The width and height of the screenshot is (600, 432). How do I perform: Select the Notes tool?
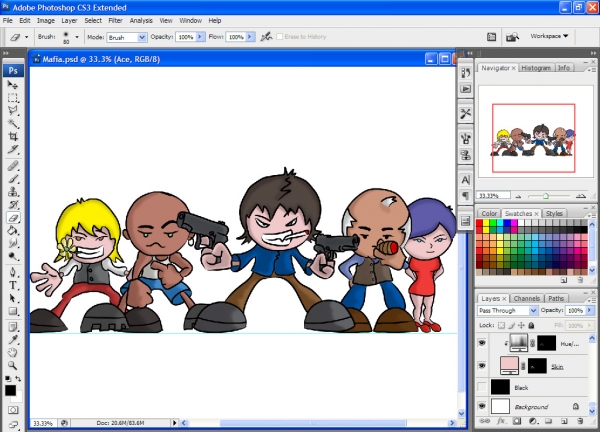(x=13, y=327)
